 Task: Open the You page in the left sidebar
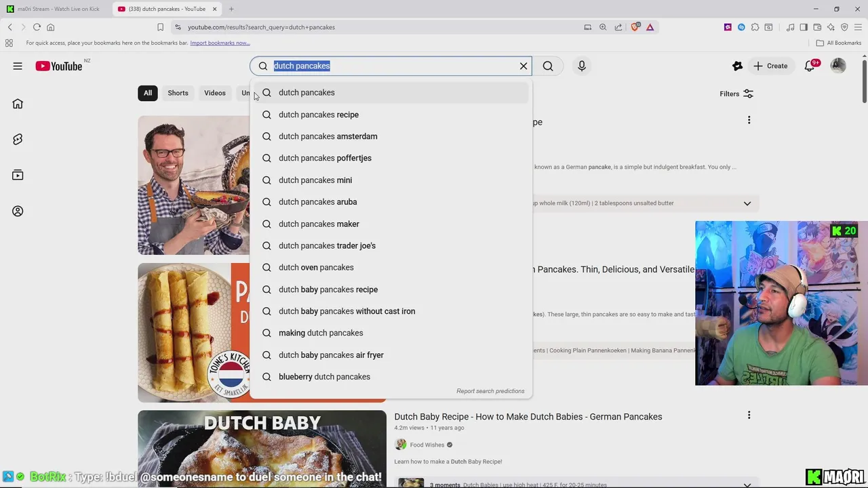click(18, 211)
